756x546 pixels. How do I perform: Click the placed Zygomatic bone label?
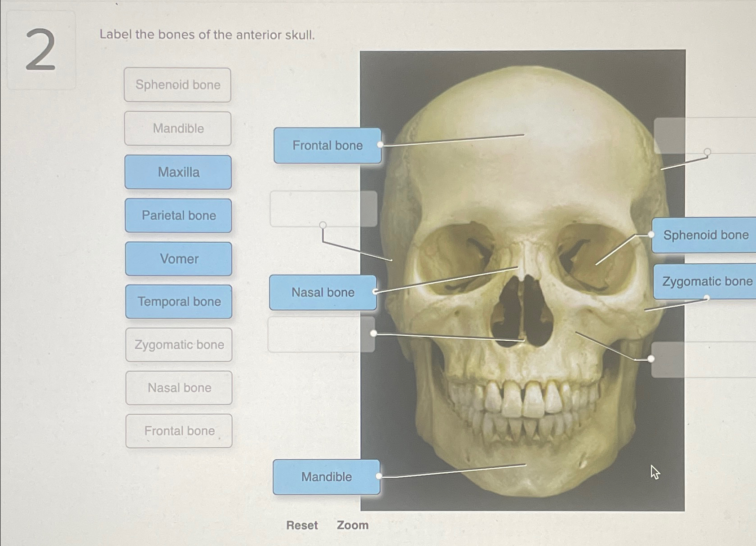coord(705,282)
